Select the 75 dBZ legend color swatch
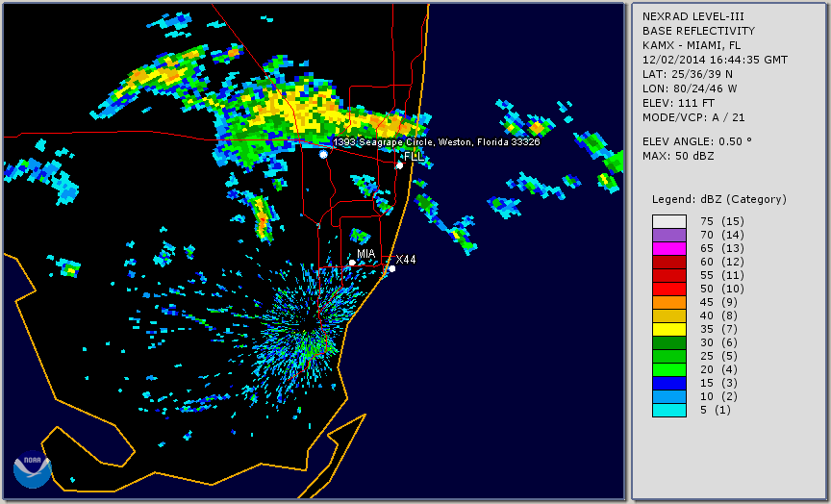This screenshot has width=831, height=504. [x=669, y=221]
